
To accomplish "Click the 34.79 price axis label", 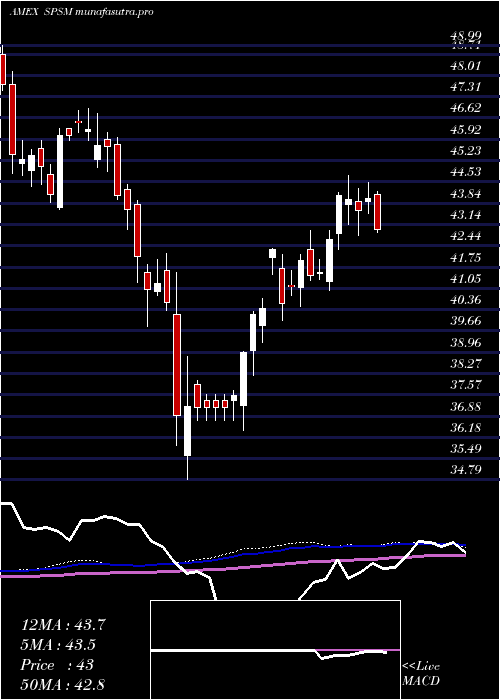I will [x=466, y=469].
